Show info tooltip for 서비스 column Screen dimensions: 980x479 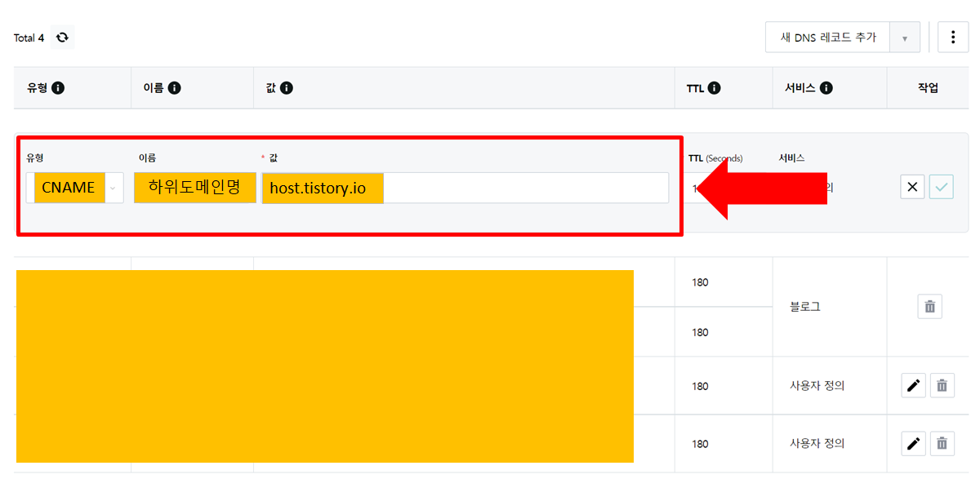[826, 88]
